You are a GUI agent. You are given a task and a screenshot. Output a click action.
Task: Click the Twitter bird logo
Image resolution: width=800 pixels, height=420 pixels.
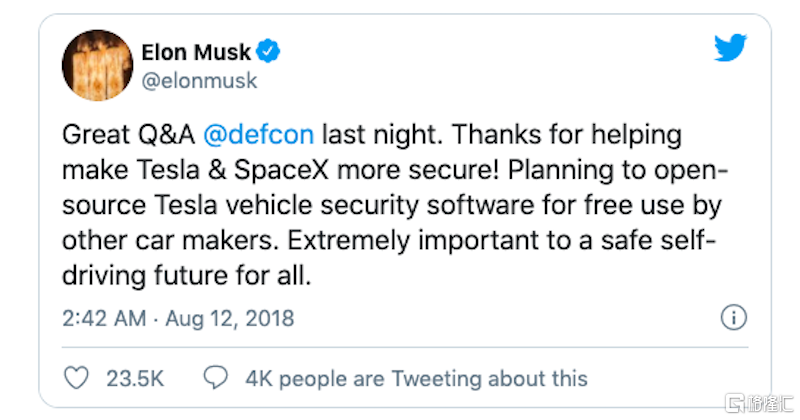click(732, 50)
